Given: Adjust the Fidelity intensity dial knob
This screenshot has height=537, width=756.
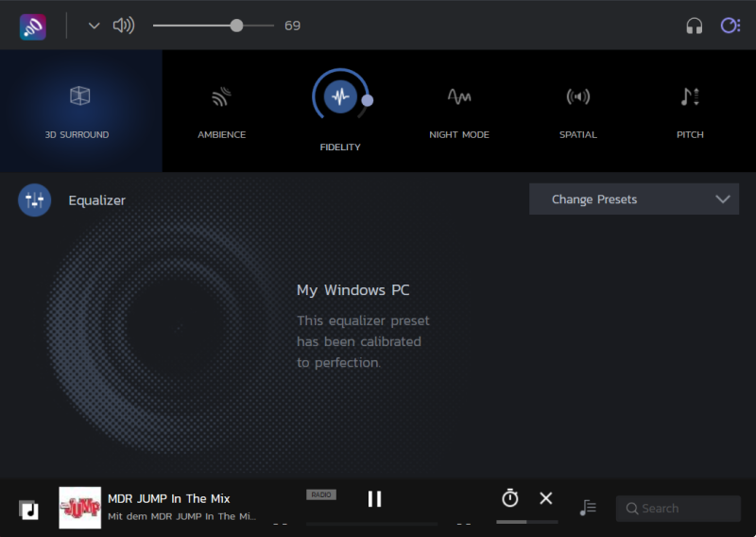Looking at the screenshot, I should click(x=368, y=100).
